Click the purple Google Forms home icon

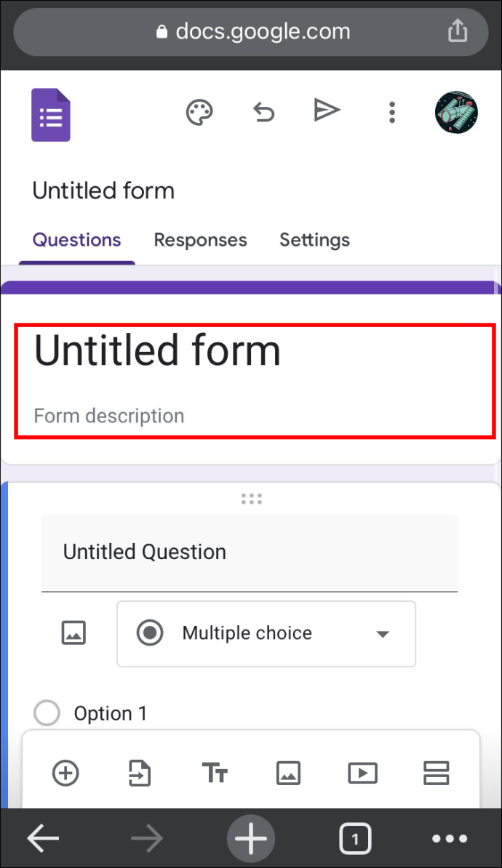tap(51, 115)
